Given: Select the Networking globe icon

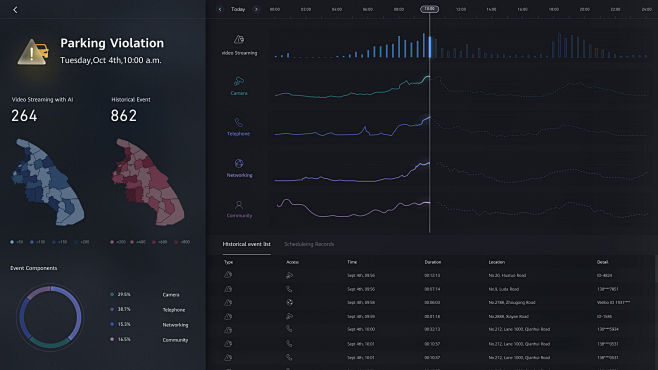Looking at the screenshot, I should click(x=239, y=163).
